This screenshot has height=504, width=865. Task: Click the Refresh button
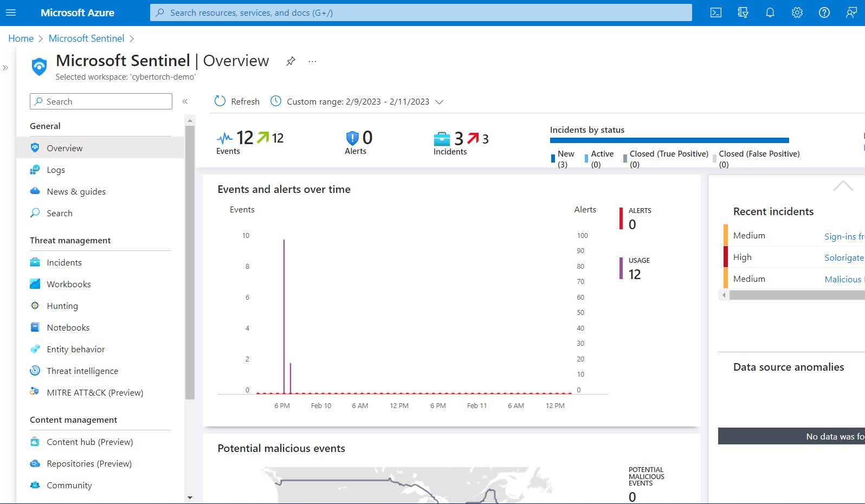point(237,101)
